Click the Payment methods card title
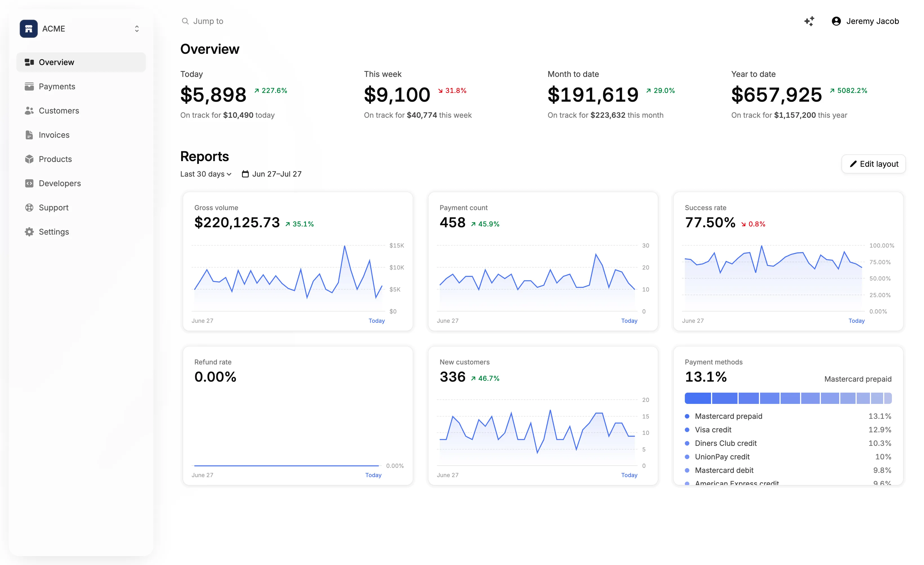This screenshot has height=565, width=924. point(714,362)
